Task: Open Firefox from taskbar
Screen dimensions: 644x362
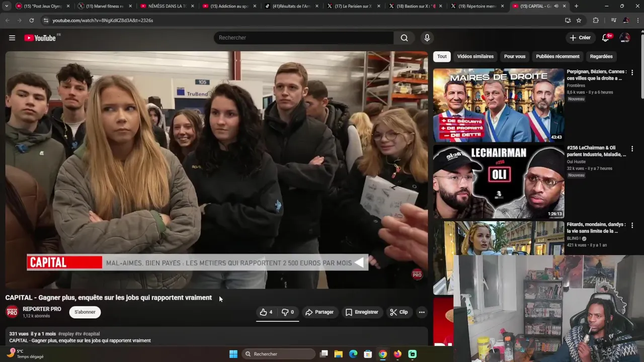Action: point(397,354)
